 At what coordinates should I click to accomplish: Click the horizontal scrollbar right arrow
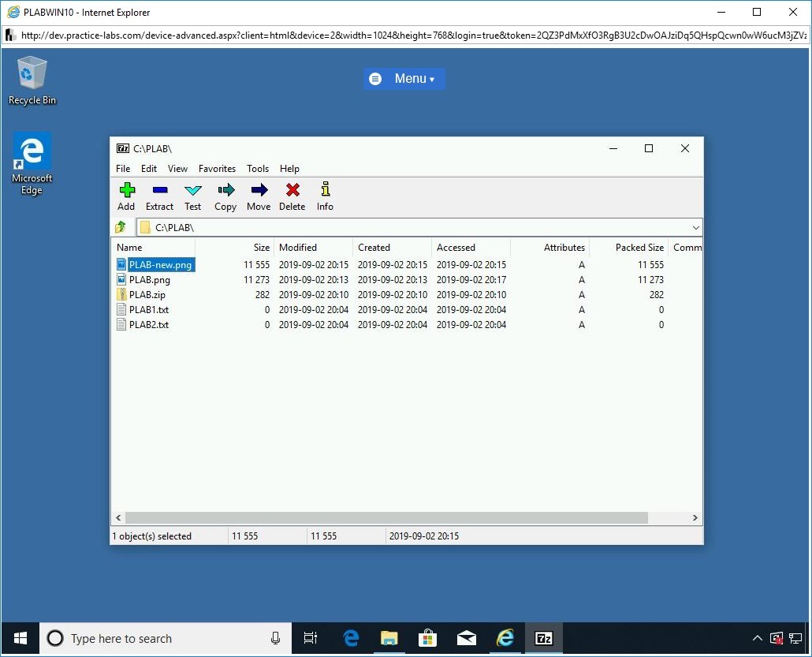click(695, 518)
